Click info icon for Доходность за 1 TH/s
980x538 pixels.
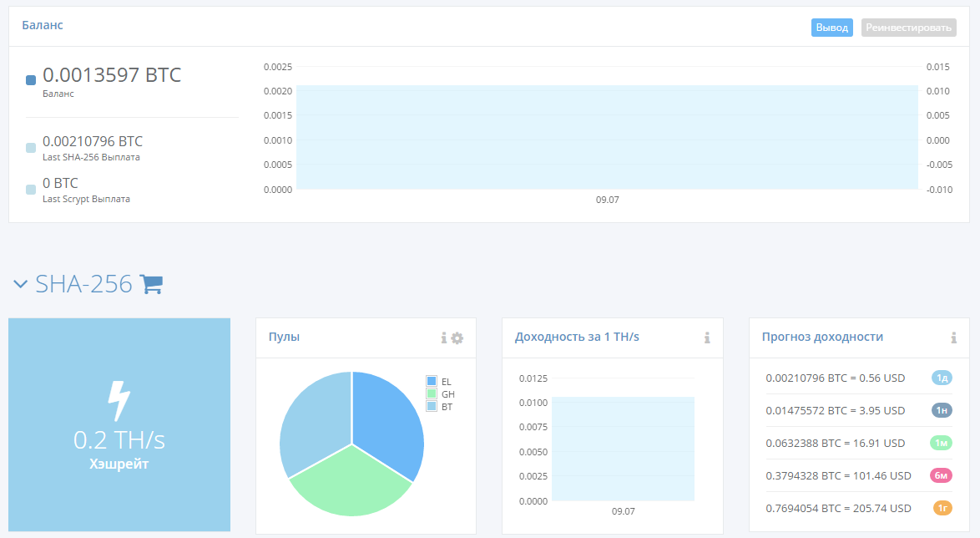[x=707, y=338]
